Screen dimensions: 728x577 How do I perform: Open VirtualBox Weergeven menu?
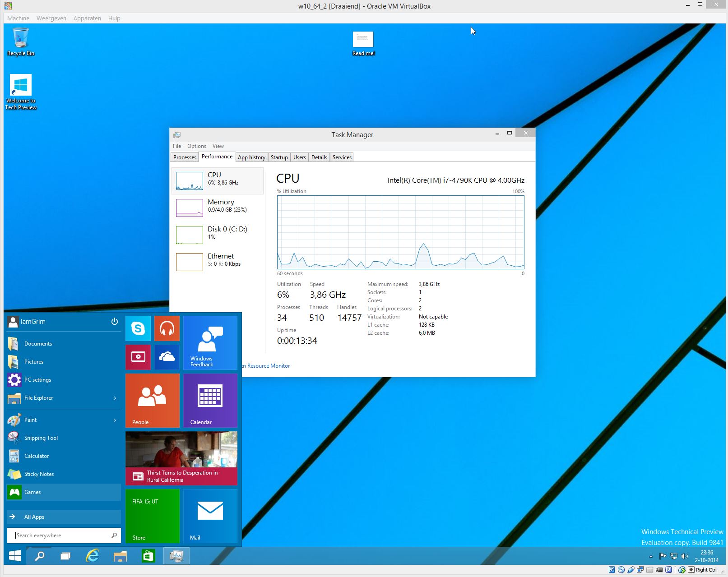(51, 18)
